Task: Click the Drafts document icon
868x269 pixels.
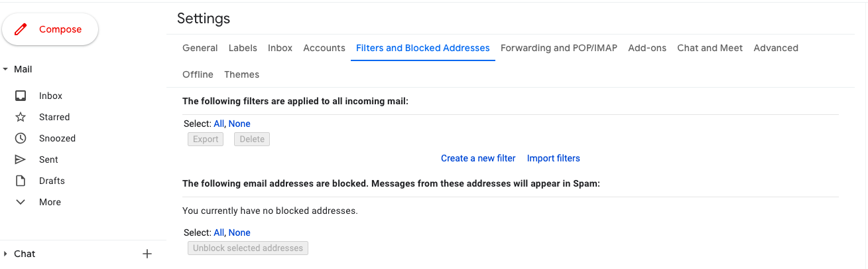Action: click(21, 181)
